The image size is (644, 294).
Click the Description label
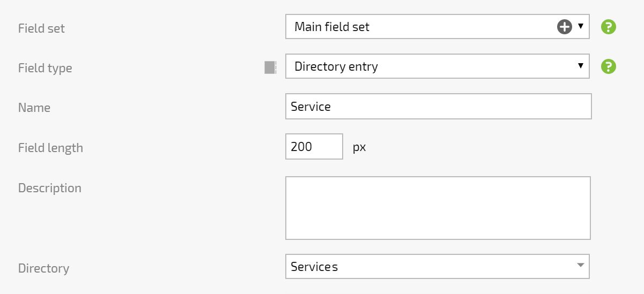click(50, 189)
